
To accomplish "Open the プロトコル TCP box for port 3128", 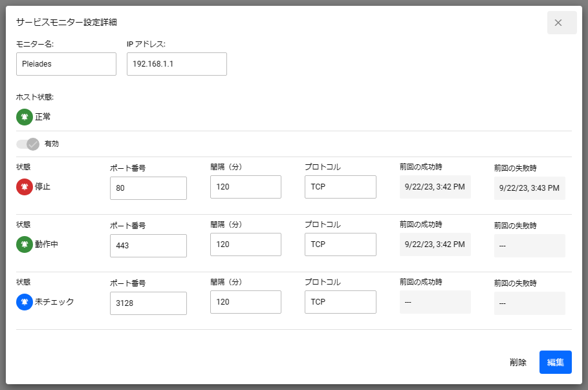I will click(x=340, y=301).
